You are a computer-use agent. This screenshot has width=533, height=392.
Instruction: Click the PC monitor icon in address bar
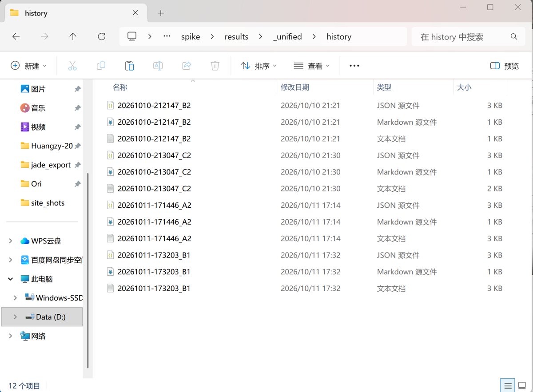click(132, 36)
